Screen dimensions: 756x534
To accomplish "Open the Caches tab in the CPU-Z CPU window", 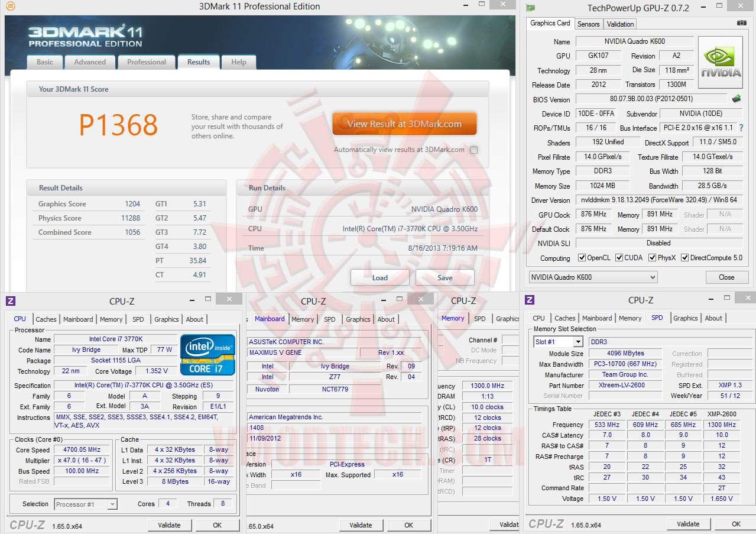I will click(x=46, y=319).
